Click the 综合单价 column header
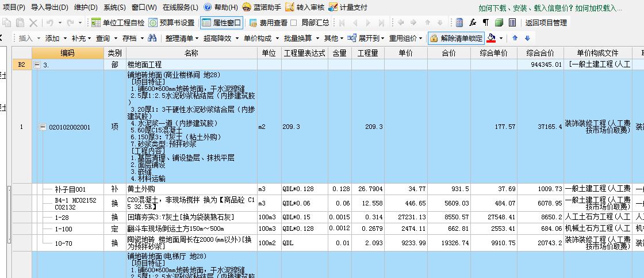Image resolution: width=644 pixels, height=278 pixels. 493,53
